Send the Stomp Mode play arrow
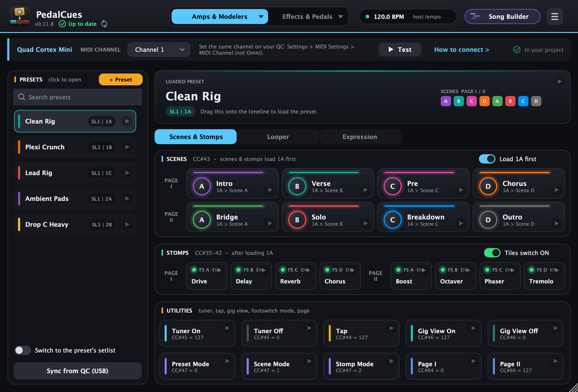 391,361
